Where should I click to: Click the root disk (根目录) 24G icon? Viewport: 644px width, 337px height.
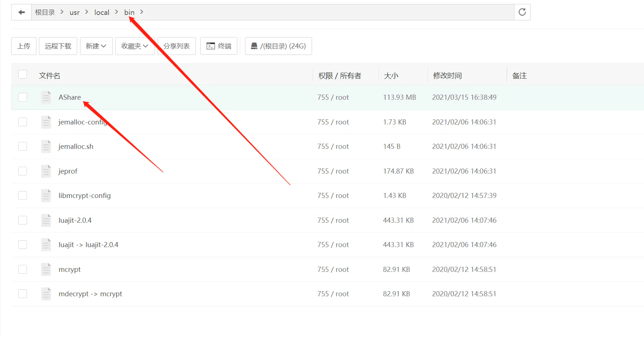click(254, 46)
